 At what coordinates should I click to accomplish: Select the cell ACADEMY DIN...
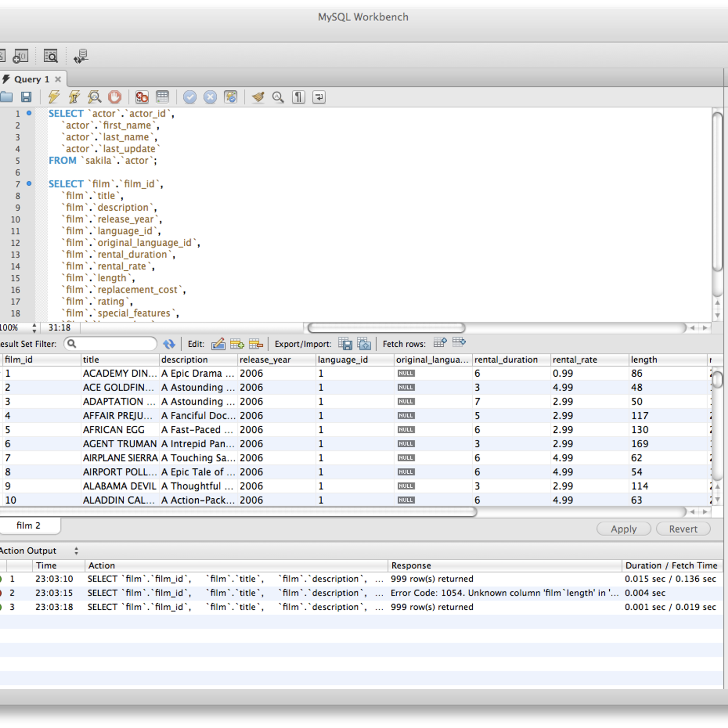click(120, 373)
